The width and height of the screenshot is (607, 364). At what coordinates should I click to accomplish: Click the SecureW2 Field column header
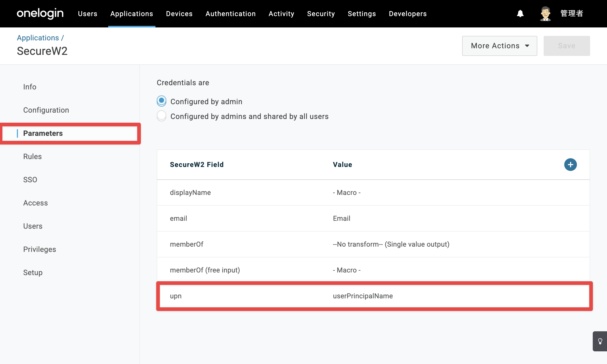point(197,165)
